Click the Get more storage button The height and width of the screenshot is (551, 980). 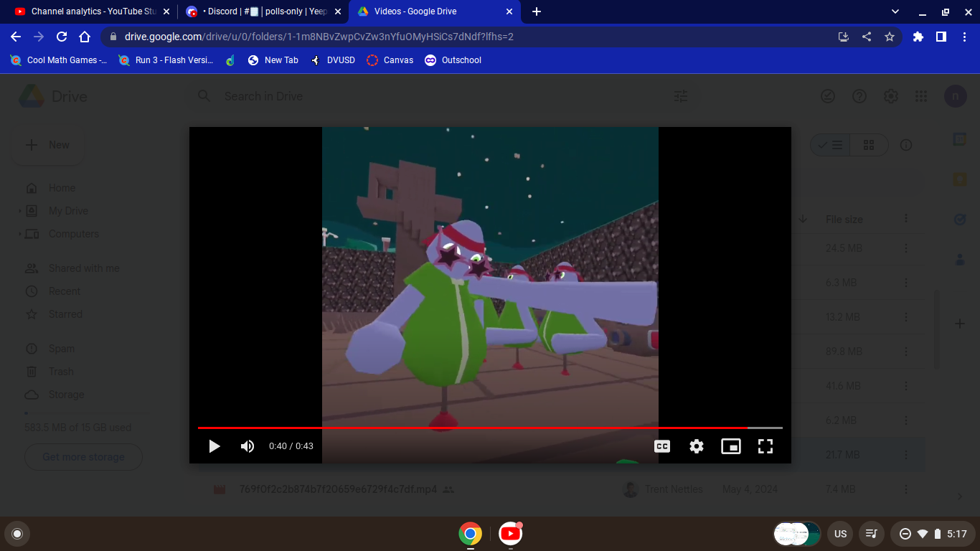pos(83,457)
